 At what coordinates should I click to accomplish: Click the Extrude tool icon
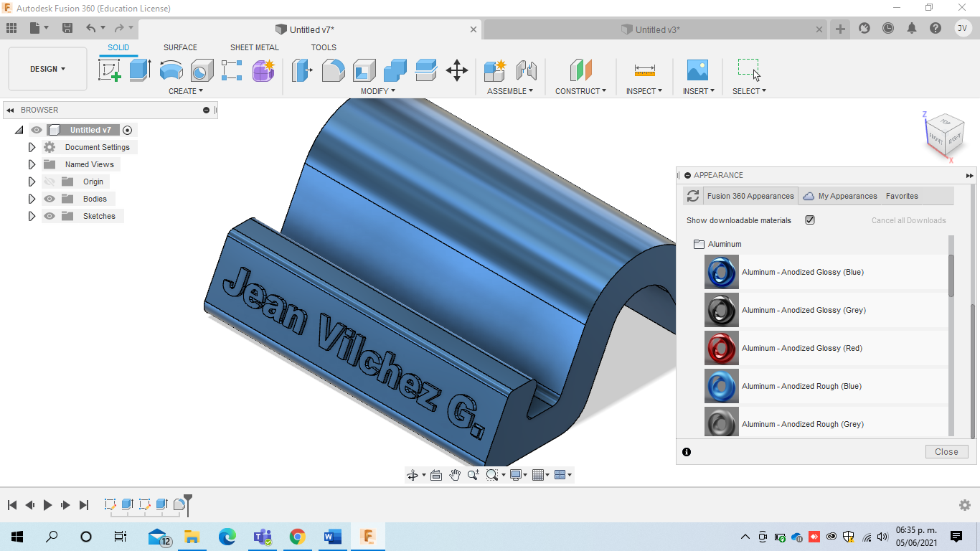140,70
